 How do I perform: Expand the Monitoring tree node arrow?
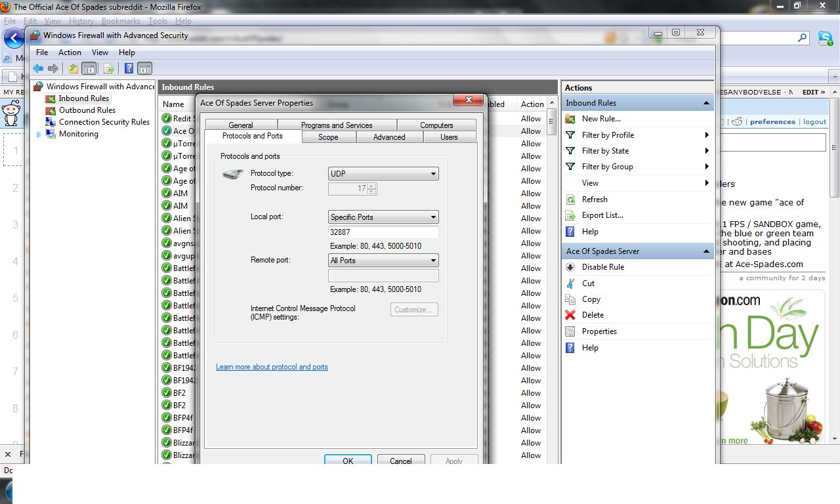[x=39, y=135]
